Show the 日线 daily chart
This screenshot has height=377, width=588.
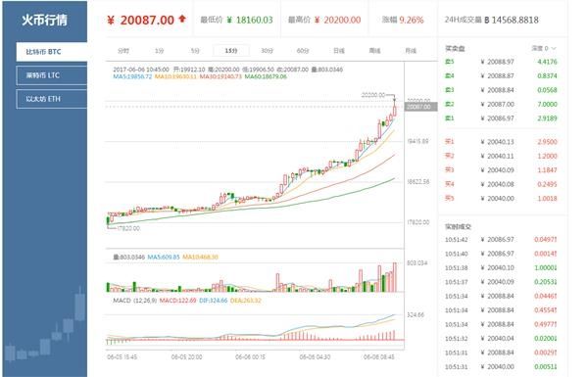pos(339,51)
